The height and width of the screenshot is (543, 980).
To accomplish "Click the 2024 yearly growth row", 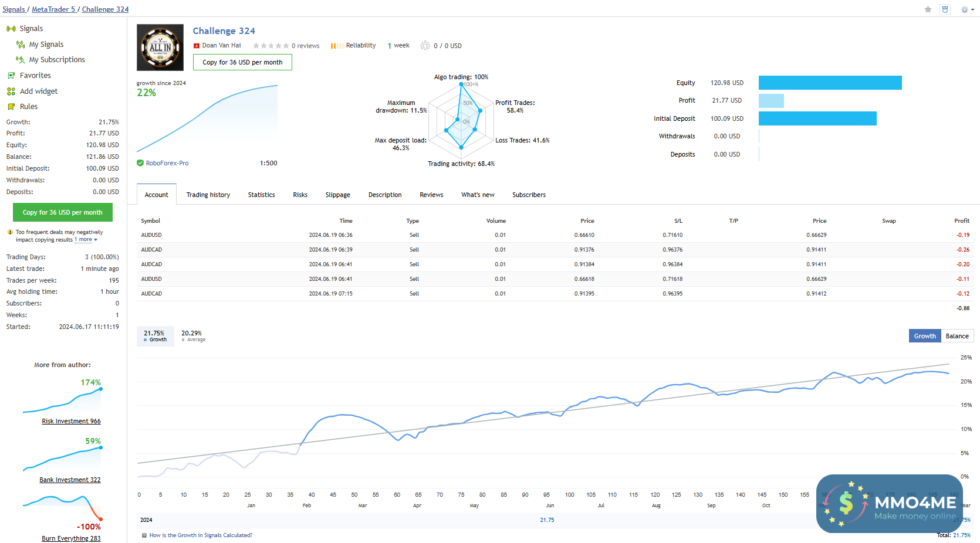I will click(x=555, y=520).
